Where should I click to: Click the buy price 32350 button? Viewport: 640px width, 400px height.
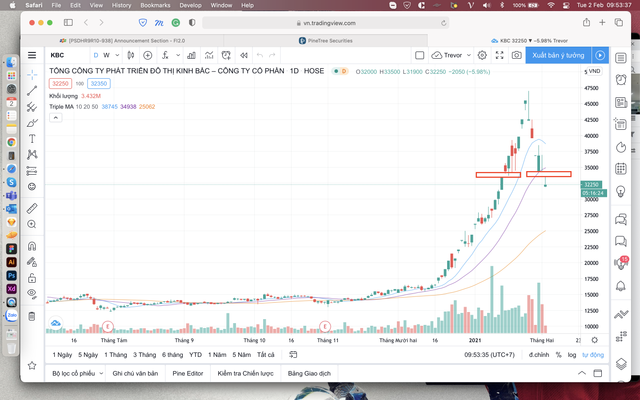tap(99, 83)
